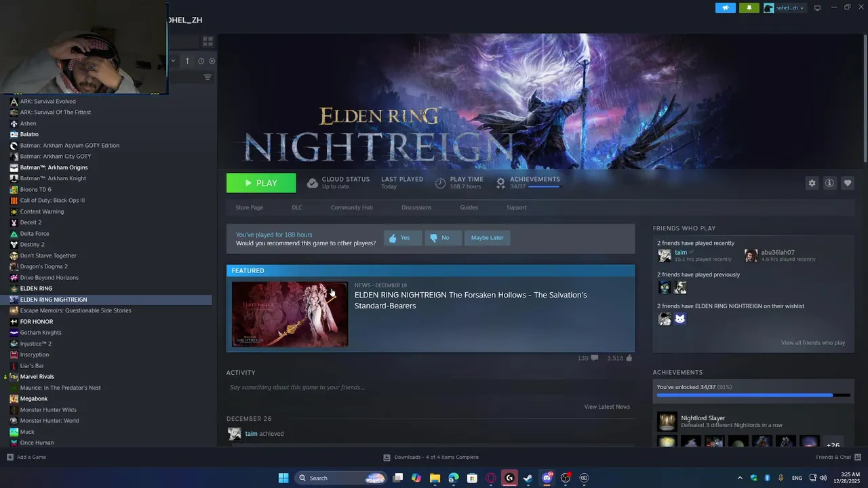Image resolution: width=868 pixels, height=488 pixels.
Task: Open the Store Page tab
Action: [x=249, y=207]
